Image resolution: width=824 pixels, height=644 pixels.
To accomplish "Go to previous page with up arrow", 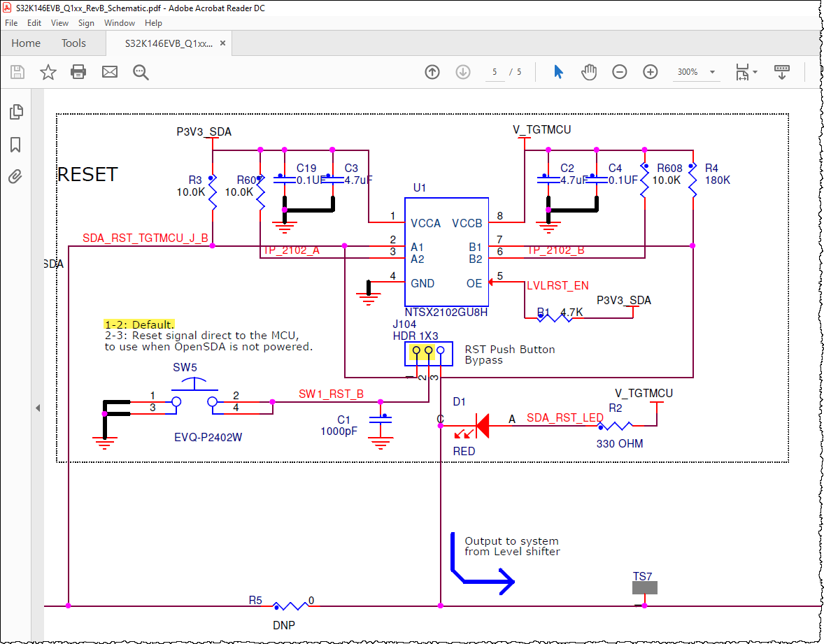I will coord(432,71).
